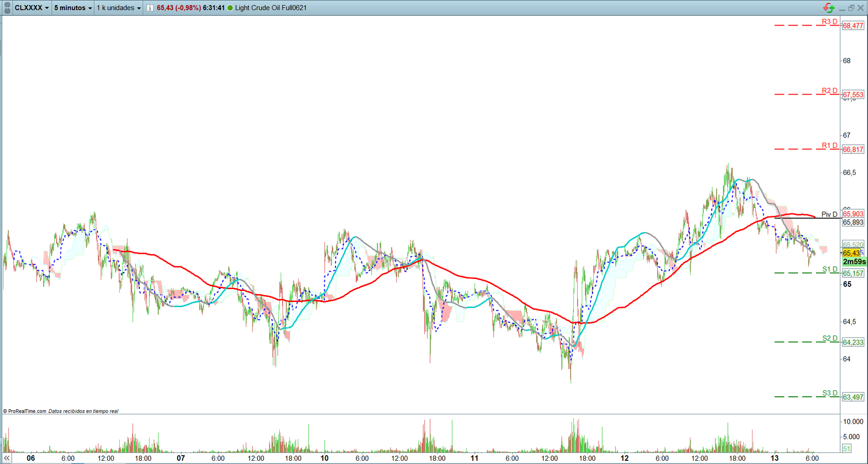This screenshot has height=464, width=868.
Task: Click the Light Crude Oil Full0621 title
Action: (271, 8)
